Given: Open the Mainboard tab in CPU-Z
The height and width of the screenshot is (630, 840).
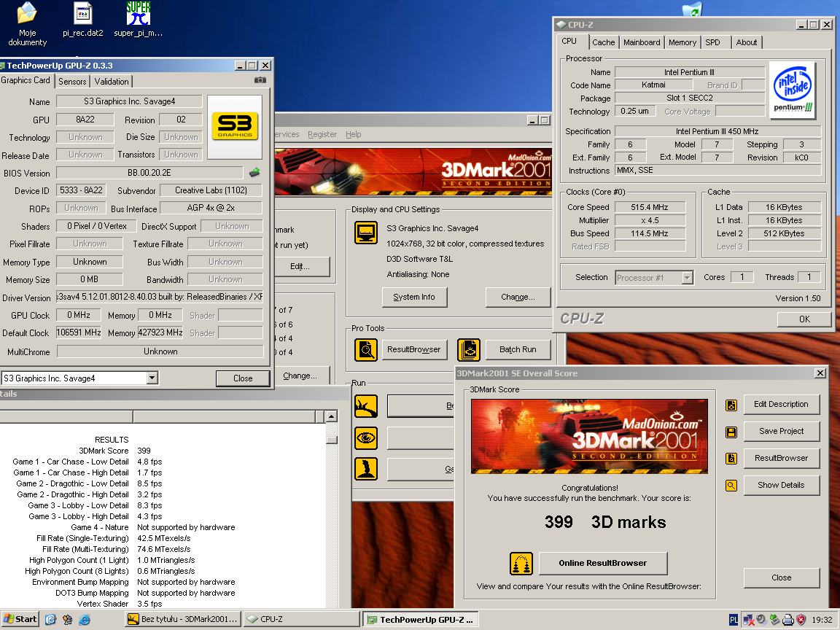Looking at the screenshot, I should pyautogui.click(x=641, y=42).
